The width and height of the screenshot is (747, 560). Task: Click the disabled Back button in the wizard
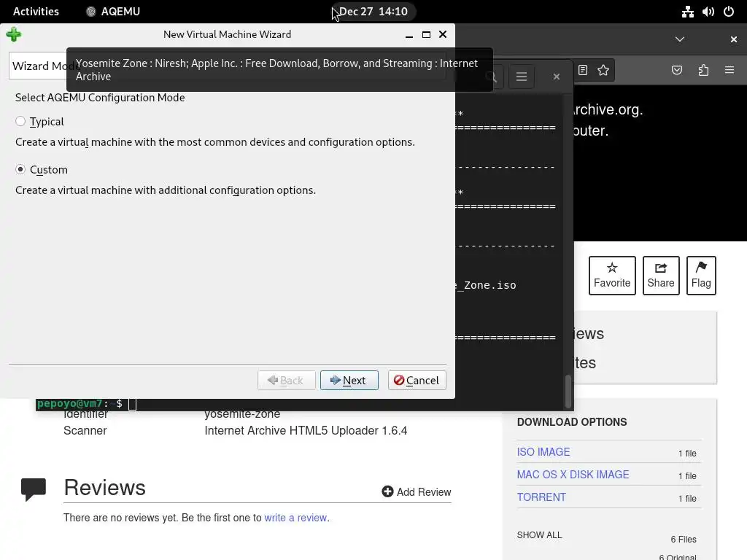(286, 380)
